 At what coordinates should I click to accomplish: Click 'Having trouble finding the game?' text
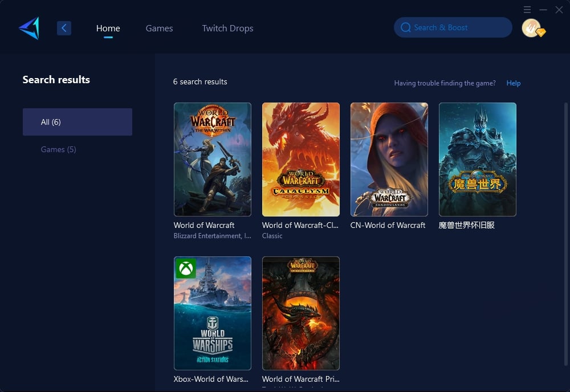click(445, 83)
